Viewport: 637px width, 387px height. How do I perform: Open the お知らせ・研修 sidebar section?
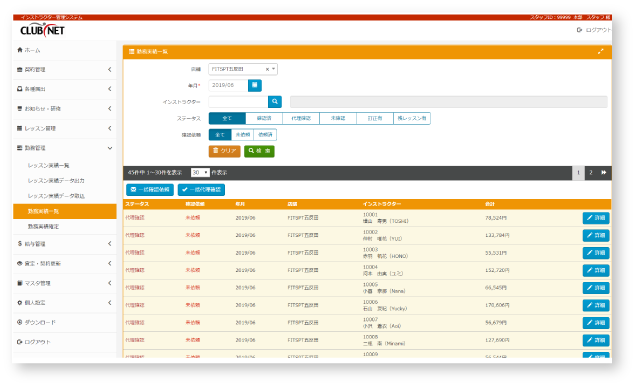tap(65, 109)
